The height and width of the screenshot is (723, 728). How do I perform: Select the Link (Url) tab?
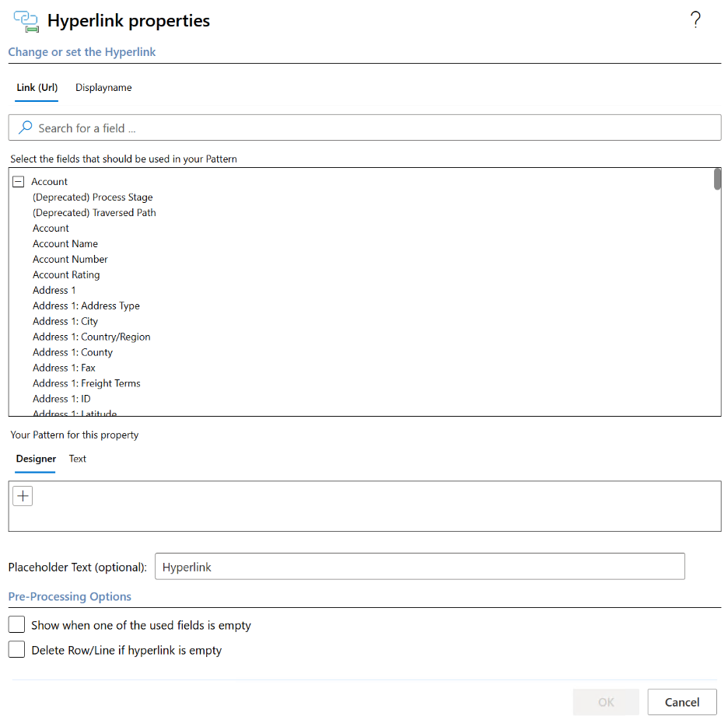coord(37,88)
